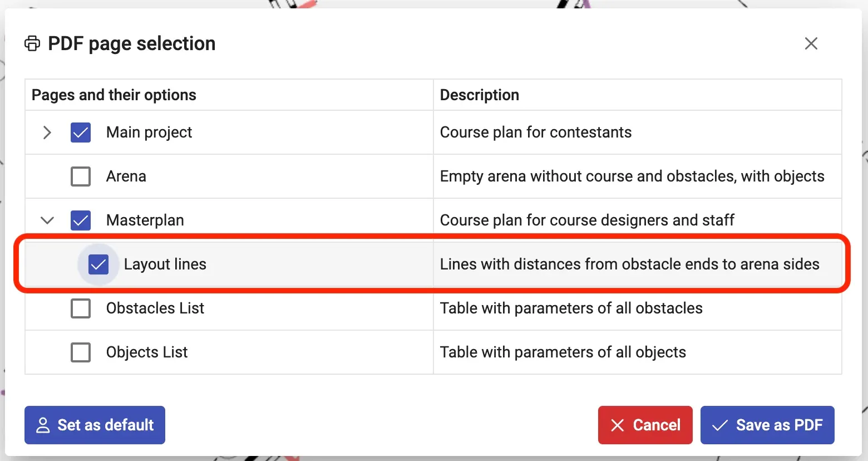Click the Masterplan row description text
Image resolution: width=868 pixels, height=461 pixels.
[x=587, y=220]
